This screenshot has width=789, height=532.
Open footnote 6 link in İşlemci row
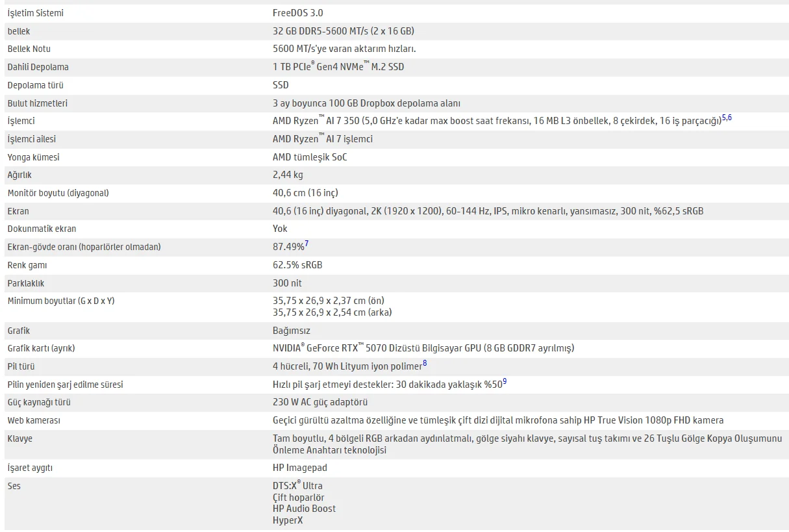[x=729, y=118]
